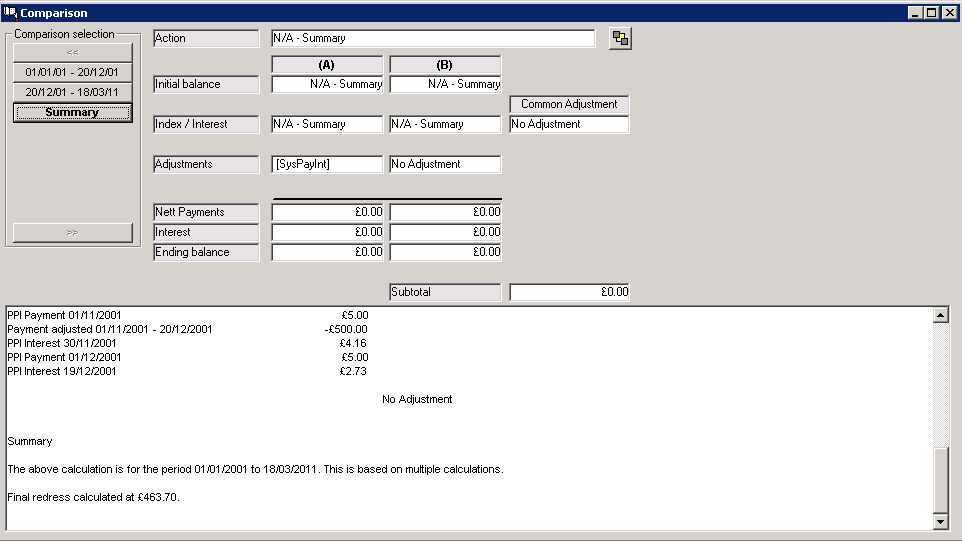Click the Action label
This screenshot has height=541, width=962.
206,38
